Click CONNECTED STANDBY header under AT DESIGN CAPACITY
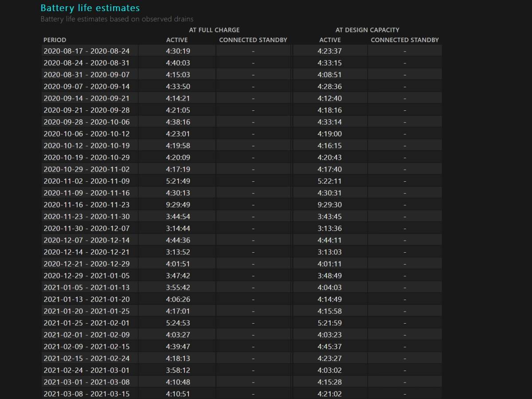532x399 pixels. point(405,40)
